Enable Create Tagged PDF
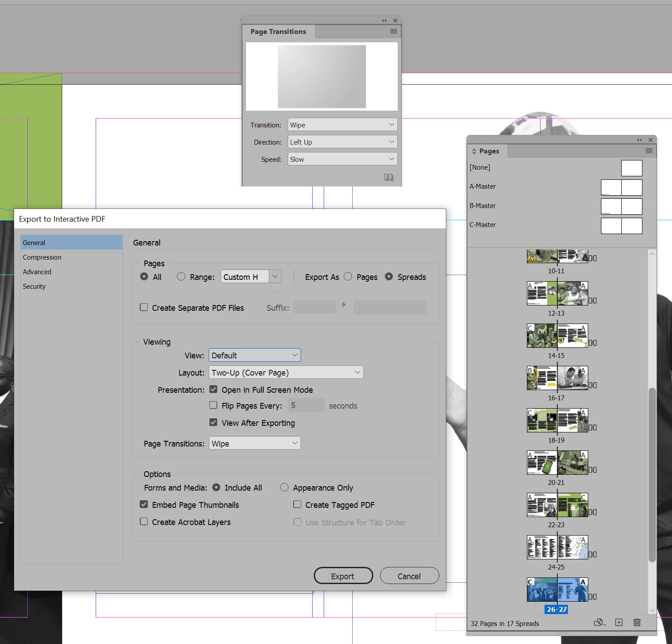The height and width of the screenshot is (644, 672). [x=297, y=504]
